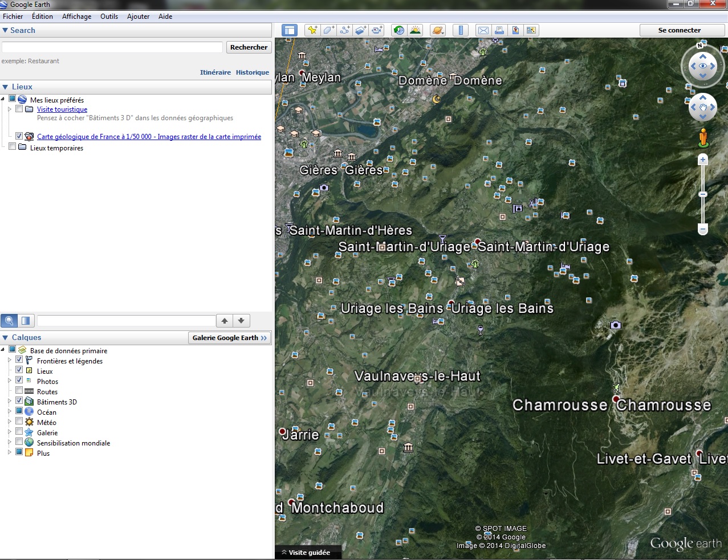Click the magnifier search icon below Lieux list
Image resolution: width=728 pixels, height=560 pixels.
click(x=9, y=321)
